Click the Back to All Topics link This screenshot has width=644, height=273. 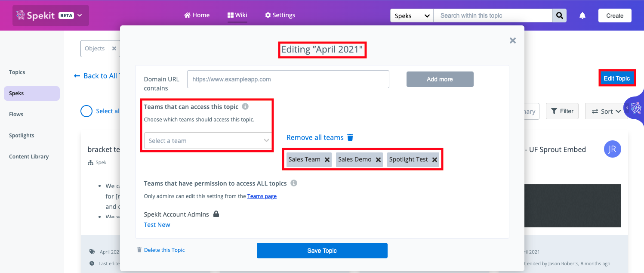pyautogui.click(x=97, y=76)
